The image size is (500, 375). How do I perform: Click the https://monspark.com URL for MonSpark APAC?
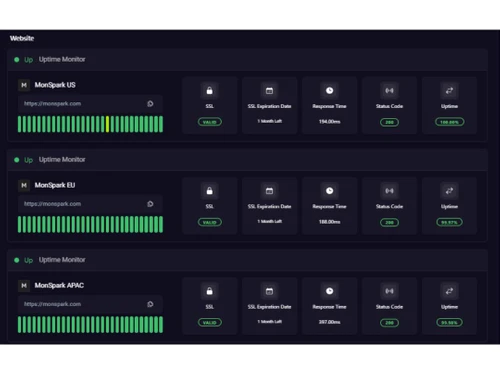[x=52, y=304]
